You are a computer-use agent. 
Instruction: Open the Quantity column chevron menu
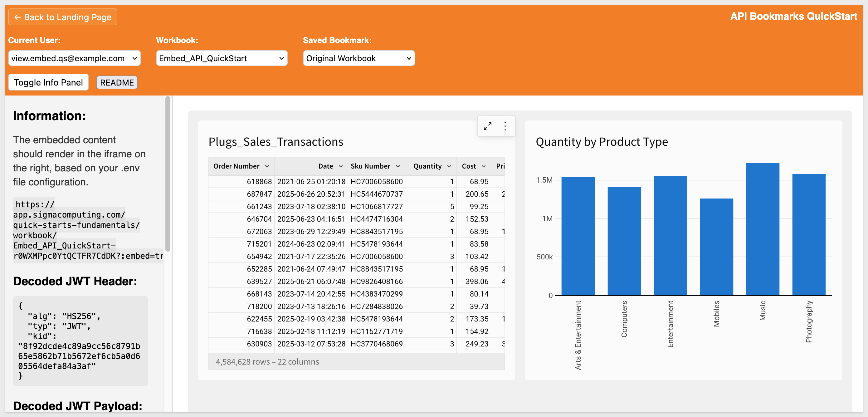(449, 166)
